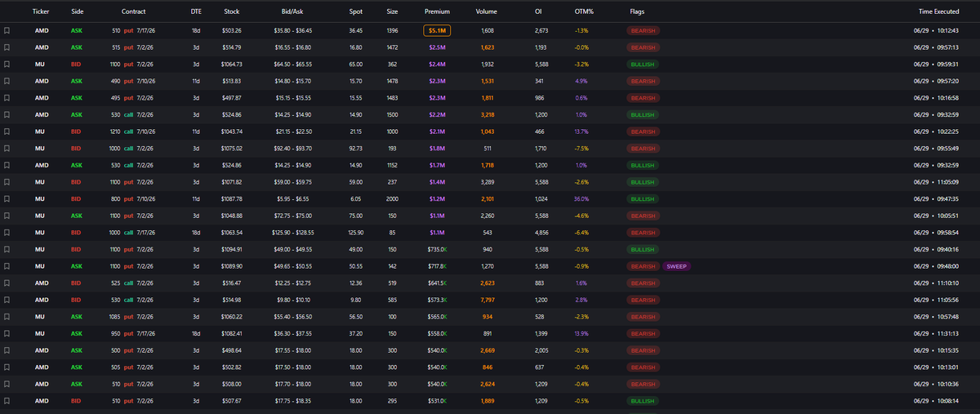Click the 1210 call 7/10/26 contract

coord(131,131)
